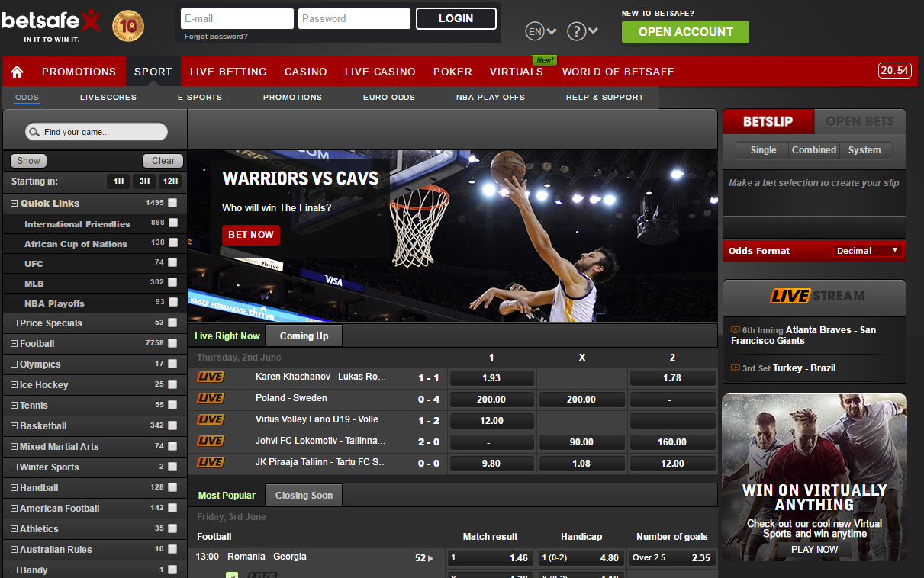Check the International Friendlies box

click(173, 223)
